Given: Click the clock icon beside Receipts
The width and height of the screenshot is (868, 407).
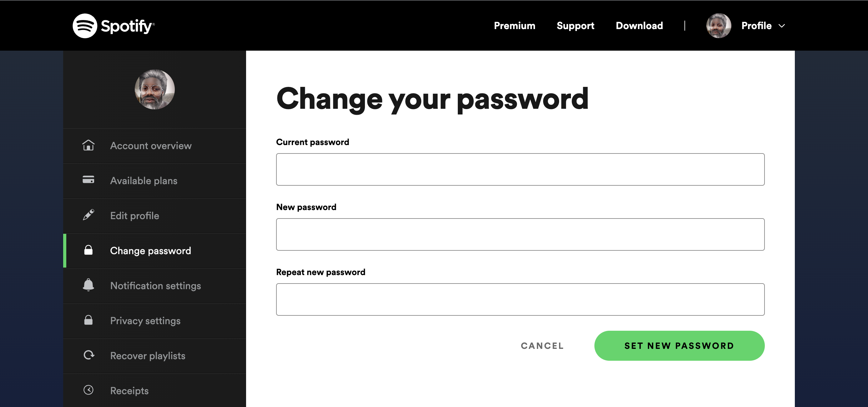Looking at the screenshot, I should [x=88, y=390].
